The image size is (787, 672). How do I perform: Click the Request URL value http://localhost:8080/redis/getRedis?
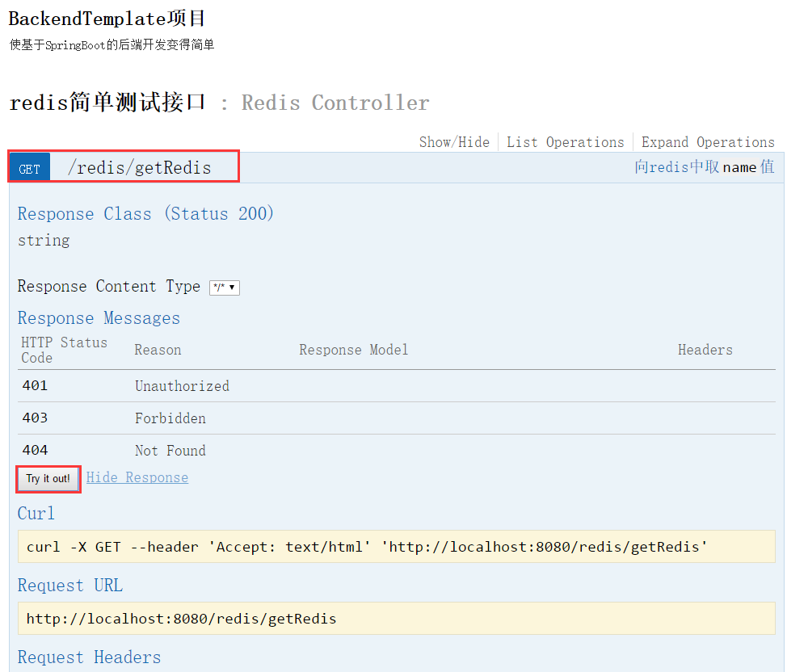(181, 619)
